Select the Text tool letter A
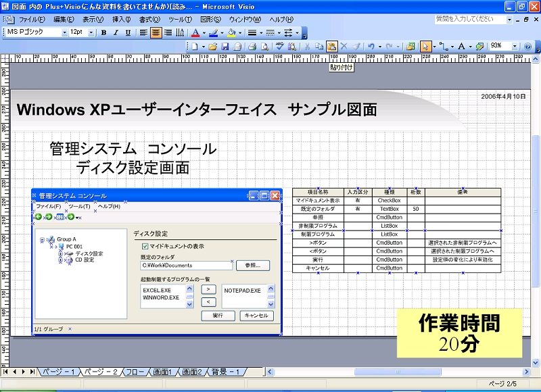 [461, 46]
